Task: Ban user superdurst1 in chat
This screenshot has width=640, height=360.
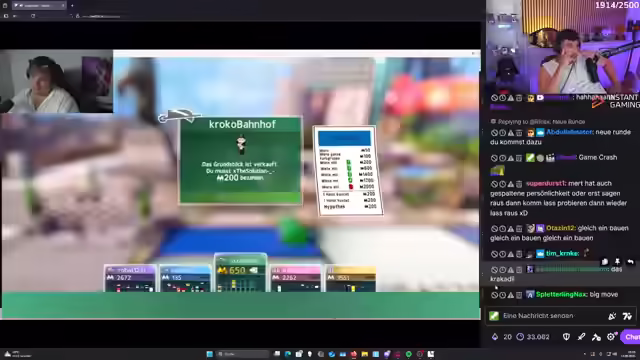Action: 494,184
